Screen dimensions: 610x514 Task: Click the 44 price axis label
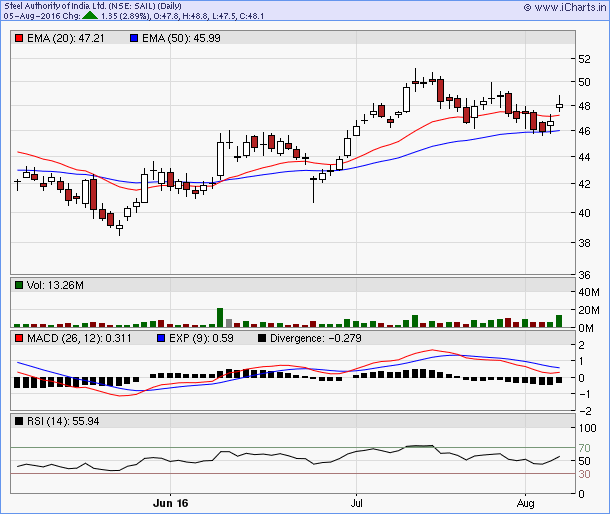(584, 157)
